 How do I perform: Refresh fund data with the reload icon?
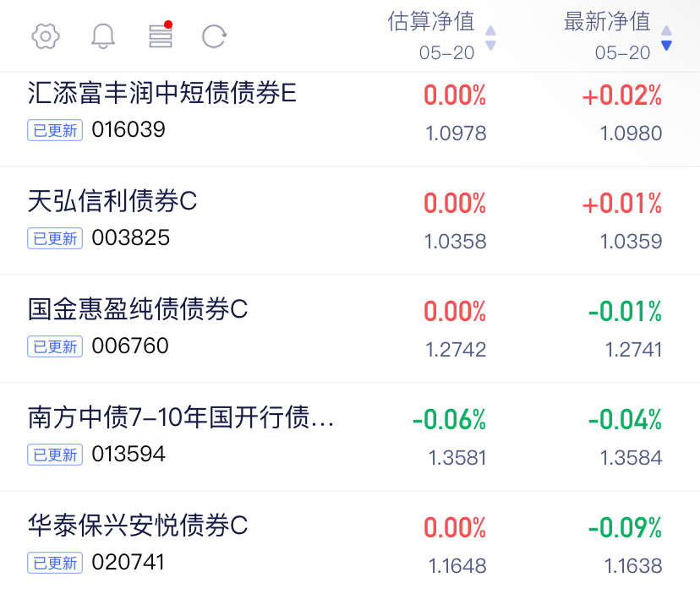point(214,36)
